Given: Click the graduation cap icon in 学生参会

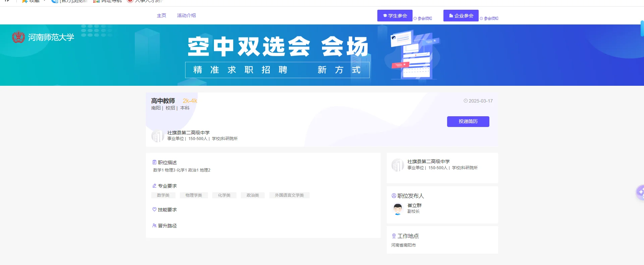Looking at the screenshot, I should click(385, 16).
